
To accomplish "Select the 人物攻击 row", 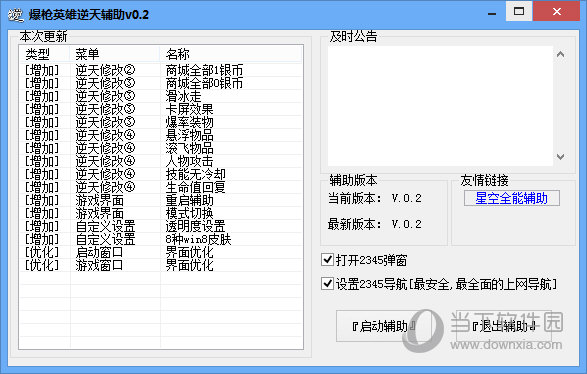I will click(161, 161).
